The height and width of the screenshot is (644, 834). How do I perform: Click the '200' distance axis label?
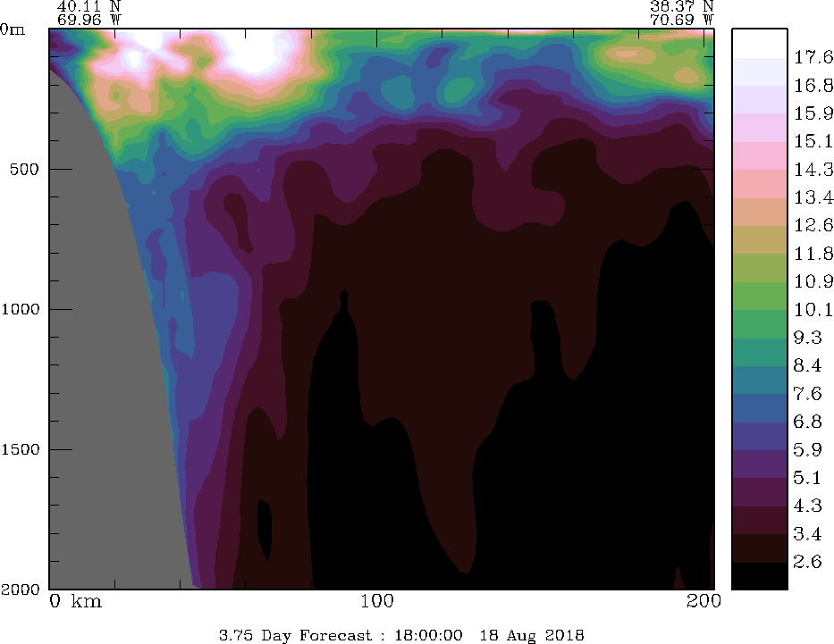pyautogui.click(x=703, y=601)
